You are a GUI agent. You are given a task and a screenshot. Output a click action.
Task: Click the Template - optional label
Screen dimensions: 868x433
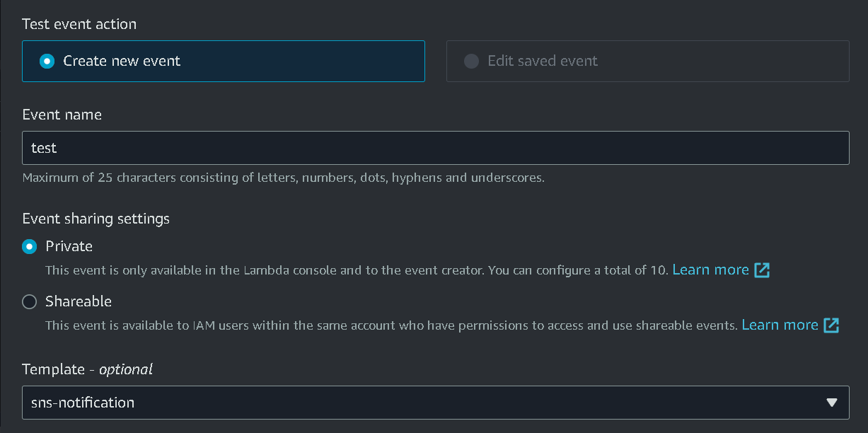click(88, 369)
